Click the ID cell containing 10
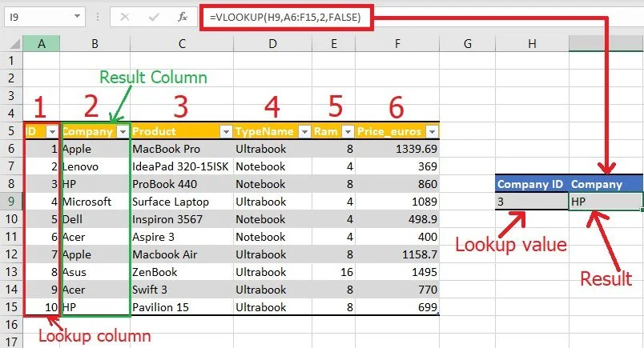The image size is (644, 348). (42, 307)
